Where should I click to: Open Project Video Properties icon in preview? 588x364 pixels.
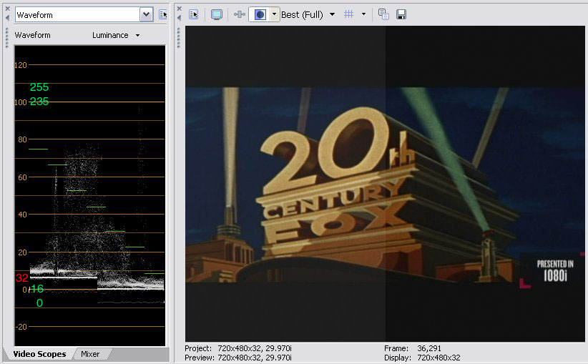(x=194, y=14)
